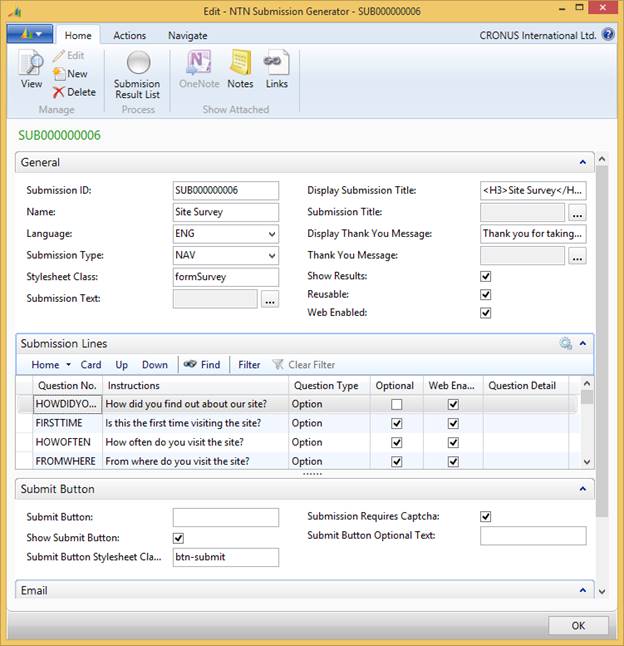624x646 pixels.
Task: Click the ellipsis button beside Submission Text
Action: 270,299
